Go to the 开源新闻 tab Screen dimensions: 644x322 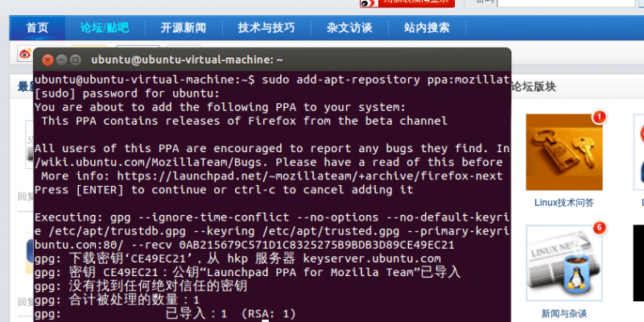pos(184,28)
